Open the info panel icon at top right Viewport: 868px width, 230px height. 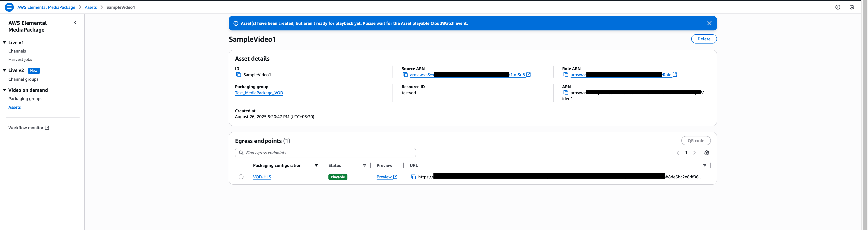tap(838, 7)
